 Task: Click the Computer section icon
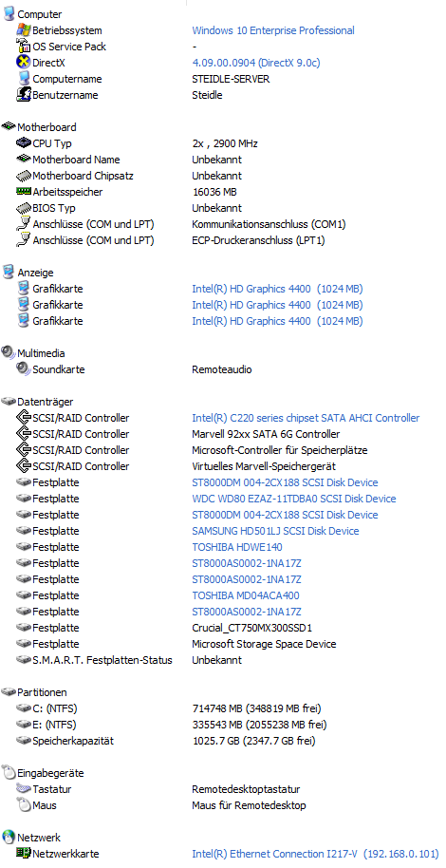9,14
